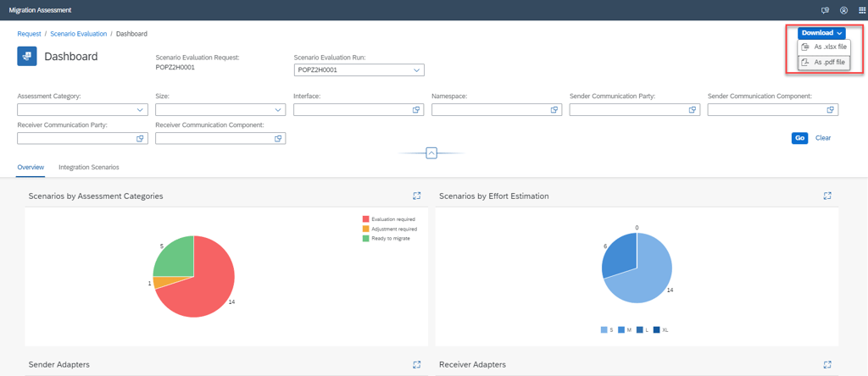Click the Evaluation required red legend swatch
The image size is (868, 376).
pos(365,219)
